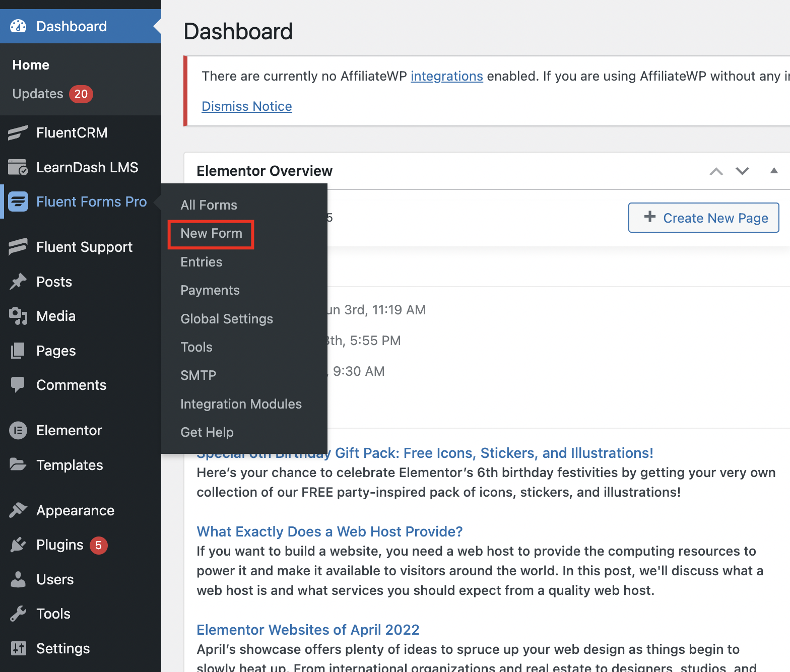Click the Templates folder icon

[x=18, y=465]
